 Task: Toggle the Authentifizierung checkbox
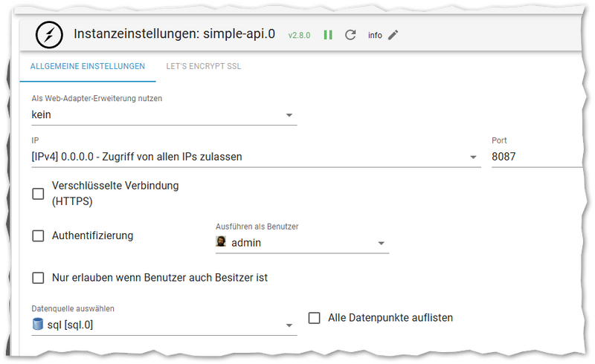click(x=39, y=236)
